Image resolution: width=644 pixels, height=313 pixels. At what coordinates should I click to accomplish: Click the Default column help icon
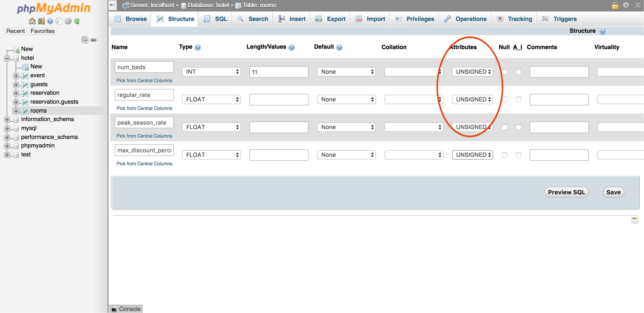click(339, 47)
